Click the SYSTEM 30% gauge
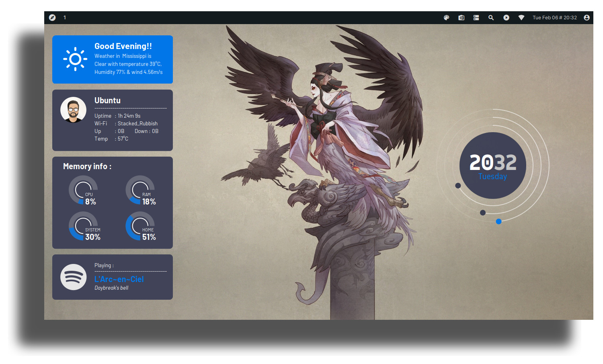 pyautogui.click(x=84, y=226)
